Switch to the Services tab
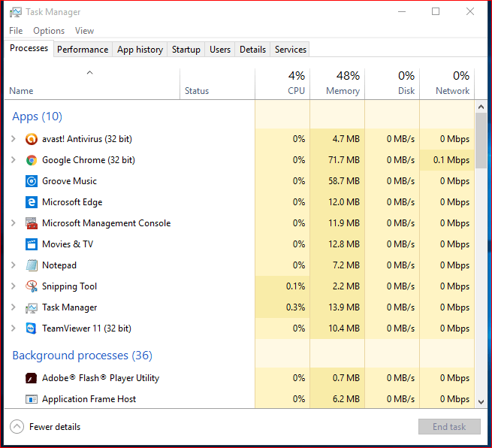The width and height of the screenshot is (492, 448). tap(290, 50)
